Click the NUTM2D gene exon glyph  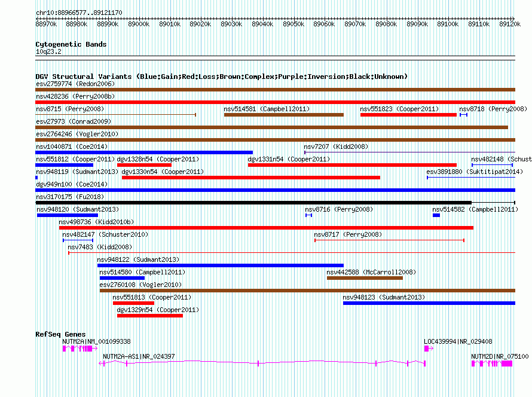[492, 364]
